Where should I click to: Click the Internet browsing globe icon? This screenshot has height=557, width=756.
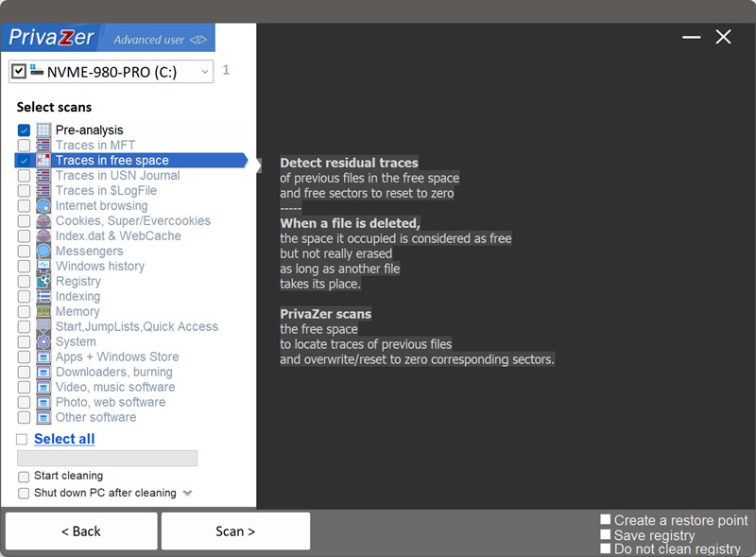click(x=43, y=205)
